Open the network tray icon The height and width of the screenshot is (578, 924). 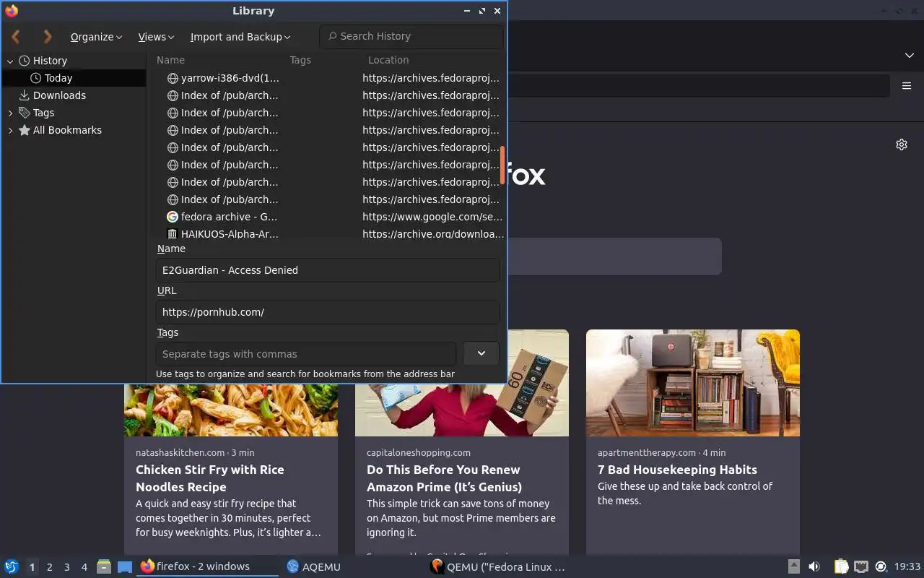click(x=860, y=567)
